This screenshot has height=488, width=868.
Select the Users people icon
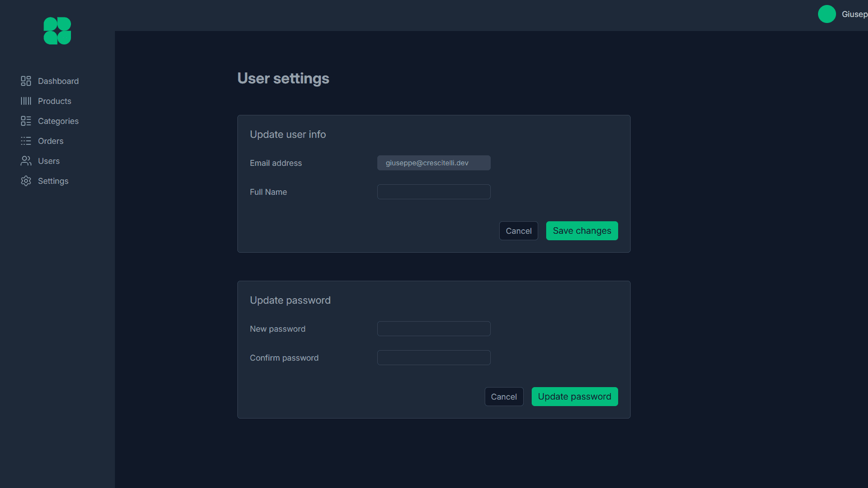pyautogui.click(x=26, y=160)
